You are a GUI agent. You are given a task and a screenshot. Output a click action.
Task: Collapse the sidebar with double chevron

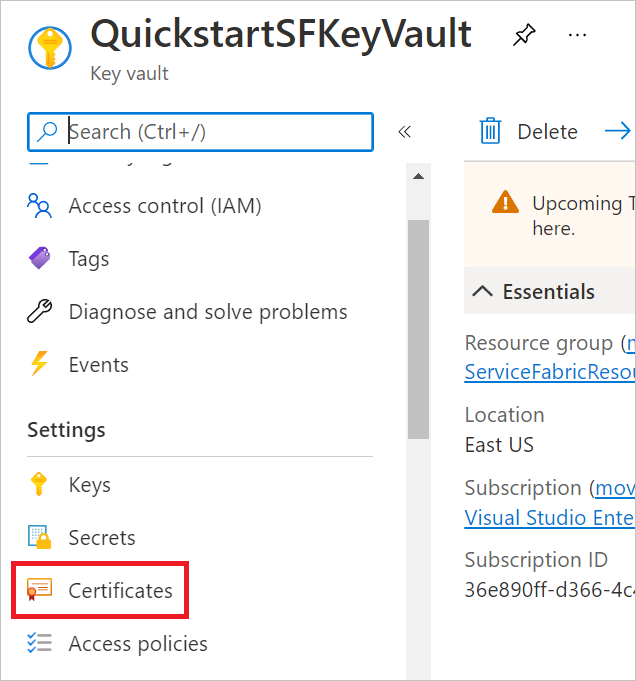(404, 132)
